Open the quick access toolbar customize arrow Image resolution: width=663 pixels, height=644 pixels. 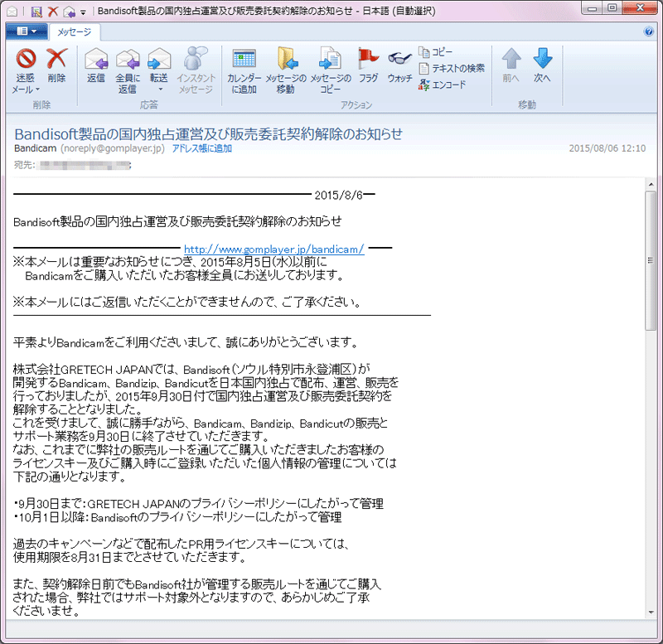83,12
